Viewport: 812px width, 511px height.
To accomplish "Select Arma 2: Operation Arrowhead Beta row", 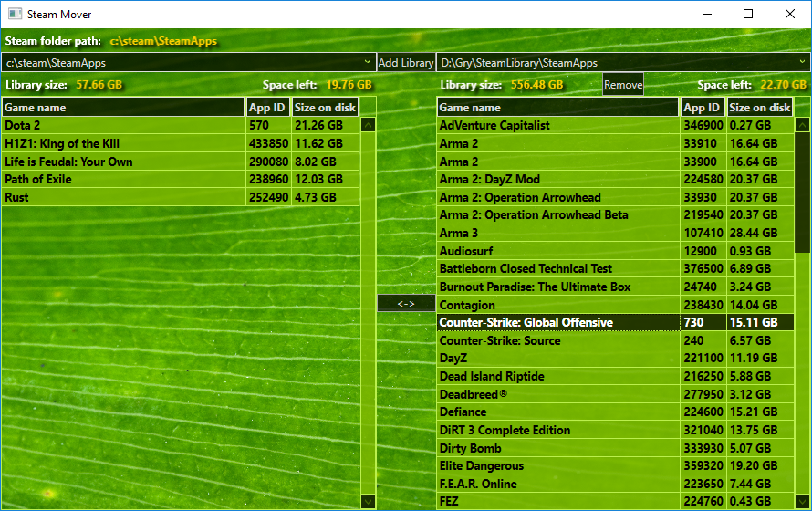I will tap(615, 214).
